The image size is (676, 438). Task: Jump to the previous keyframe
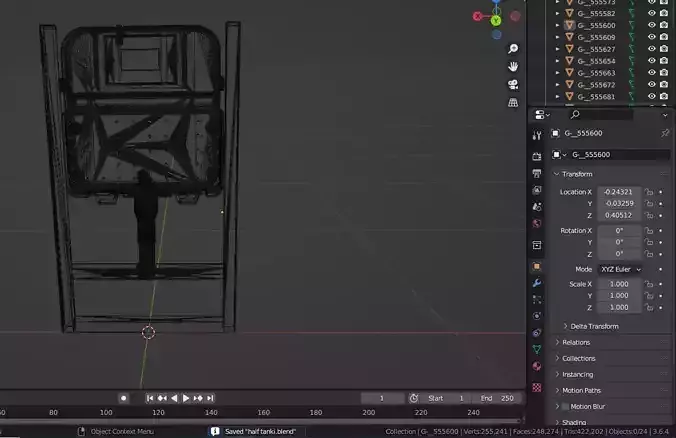point(162,398)
